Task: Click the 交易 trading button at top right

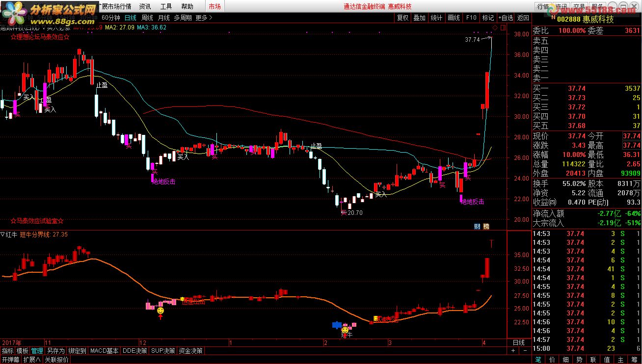Action: point(579,6)
